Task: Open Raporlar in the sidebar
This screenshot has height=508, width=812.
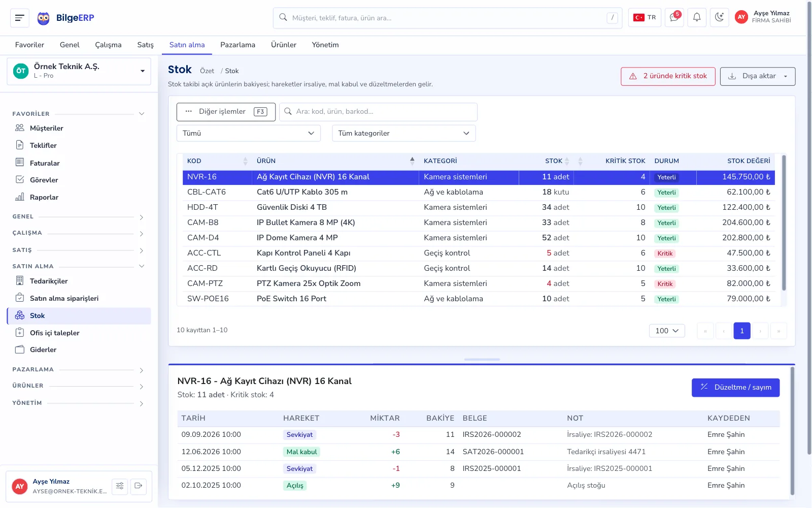Action: point(44,197)
